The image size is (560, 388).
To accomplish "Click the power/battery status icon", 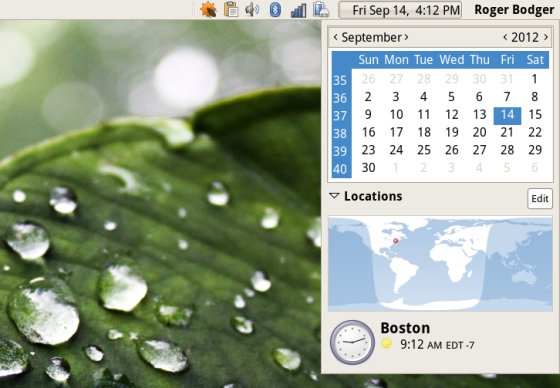I will [321, 10].
